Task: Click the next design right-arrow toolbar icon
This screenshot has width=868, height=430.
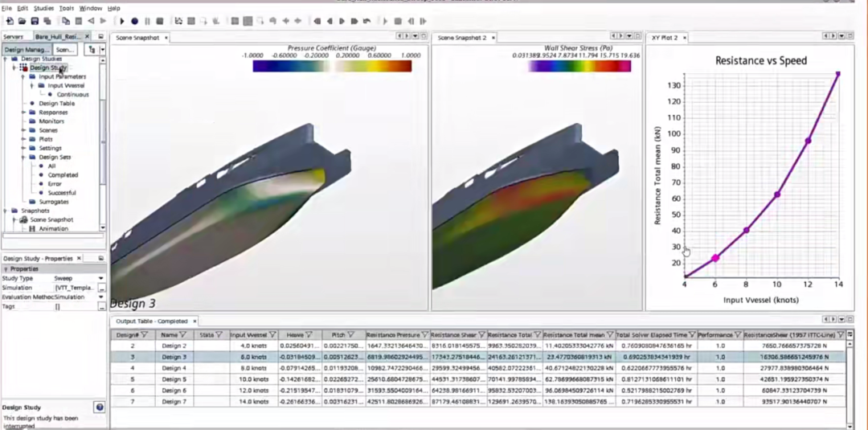Action: pos(342,21)
